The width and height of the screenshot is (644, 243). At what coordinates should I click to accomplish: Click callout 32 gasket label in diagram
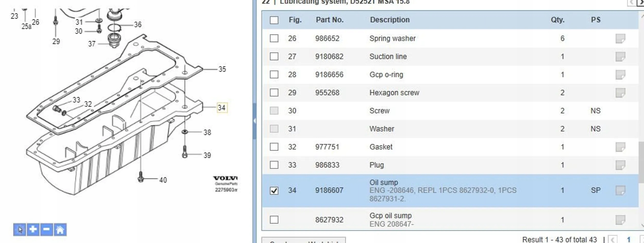pos(88,104)
